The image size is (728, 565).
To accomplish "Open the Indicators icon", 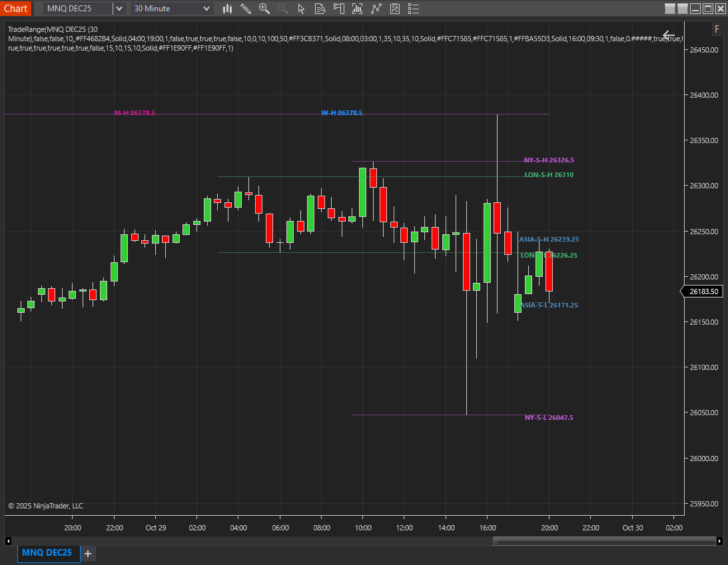I will click(358, 9).
